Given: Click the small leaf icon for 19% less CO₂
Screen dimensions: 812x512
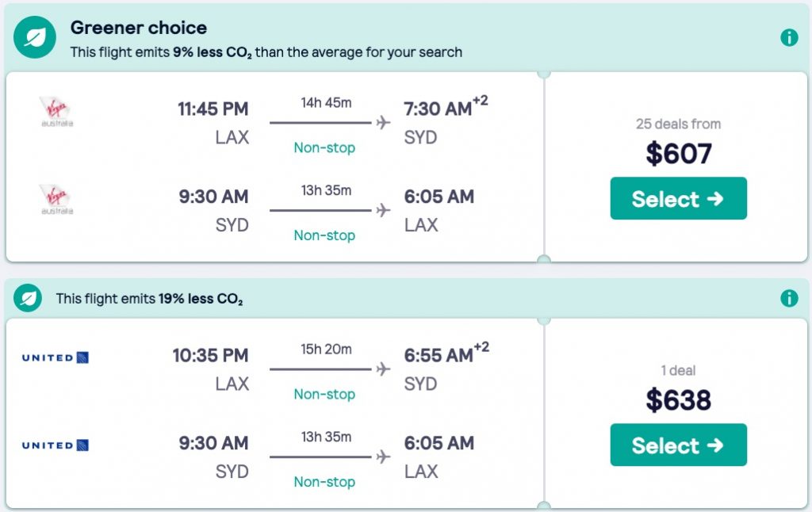Looking at the screenshot, I should tap(29, 299).
